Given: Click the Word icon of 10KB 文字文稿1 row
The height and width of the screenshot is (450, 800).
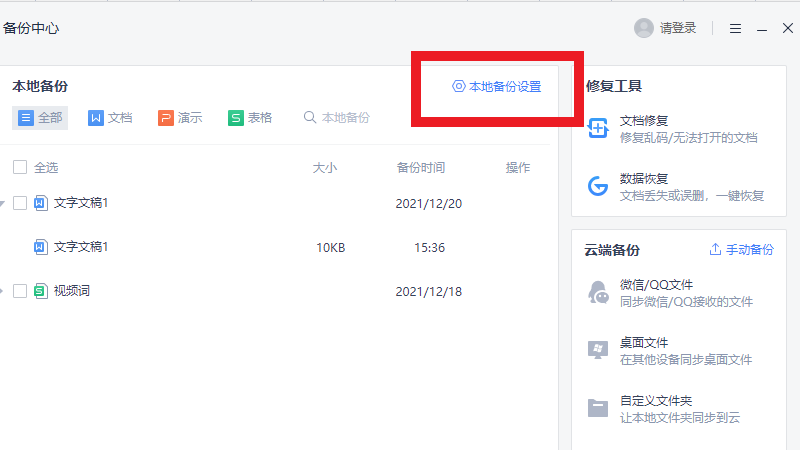Looking at the screenshot, I should click(x=41, y=247).
